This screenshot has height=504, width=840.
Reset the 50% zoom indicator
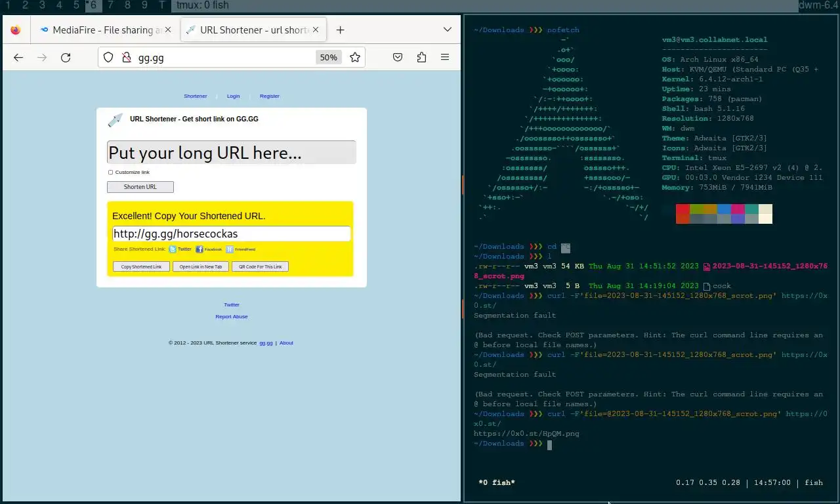coord(328,58)
